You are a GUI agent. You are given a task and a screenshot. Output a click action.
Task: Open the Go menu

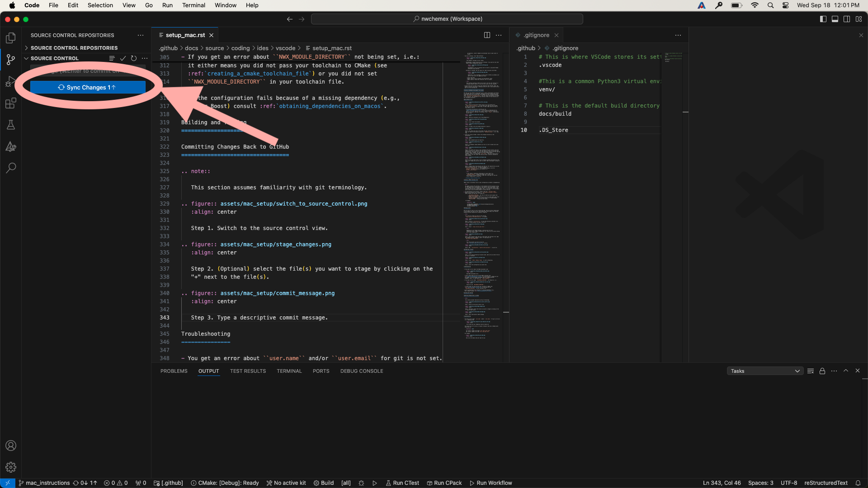tap(149, 5)
